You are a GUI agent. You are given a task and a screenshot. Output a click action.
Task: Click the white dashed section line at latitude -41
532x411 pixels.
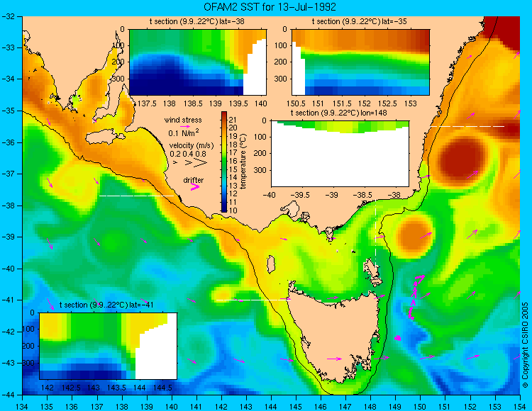[253, 300]
